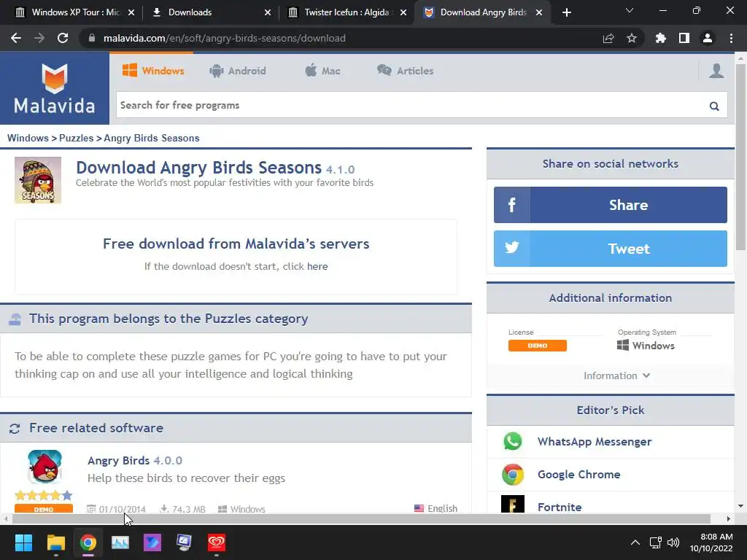747x560 pixels.
Task: Bookmark this page with the star
Action: coord(632,38)
